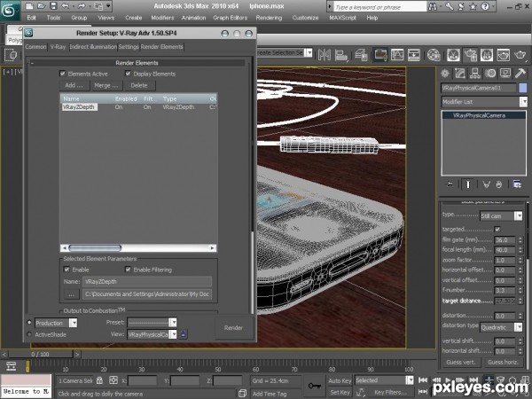The height and width of the screenshot is (399, 532).
Task: Open Schematic View icon
Action: coord(413,55)
